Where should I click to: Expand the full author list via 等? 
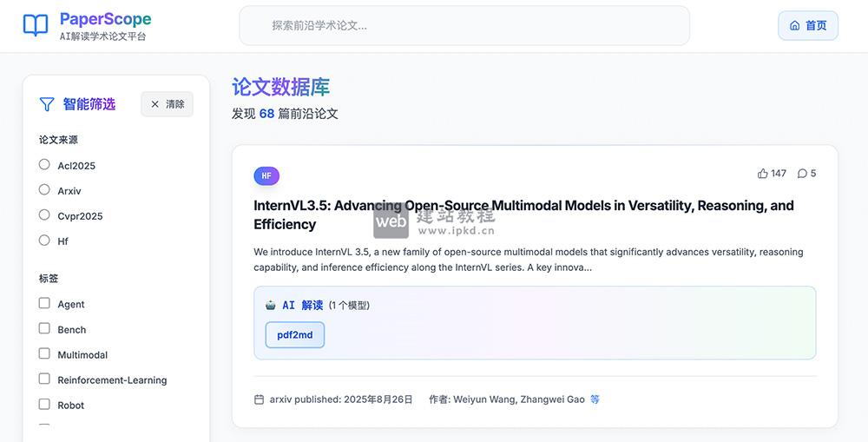click(595, 399)
